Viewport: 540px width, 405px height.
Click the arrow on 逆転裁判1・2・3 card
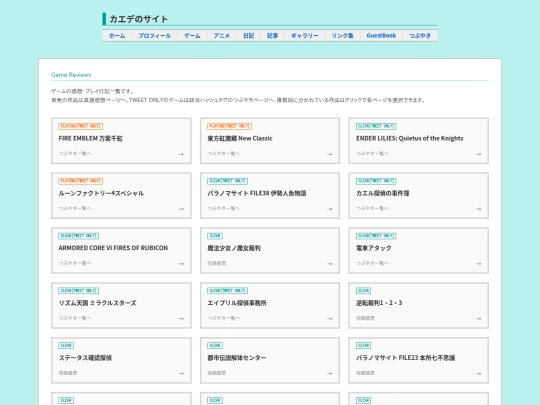[x=478, y=319]
